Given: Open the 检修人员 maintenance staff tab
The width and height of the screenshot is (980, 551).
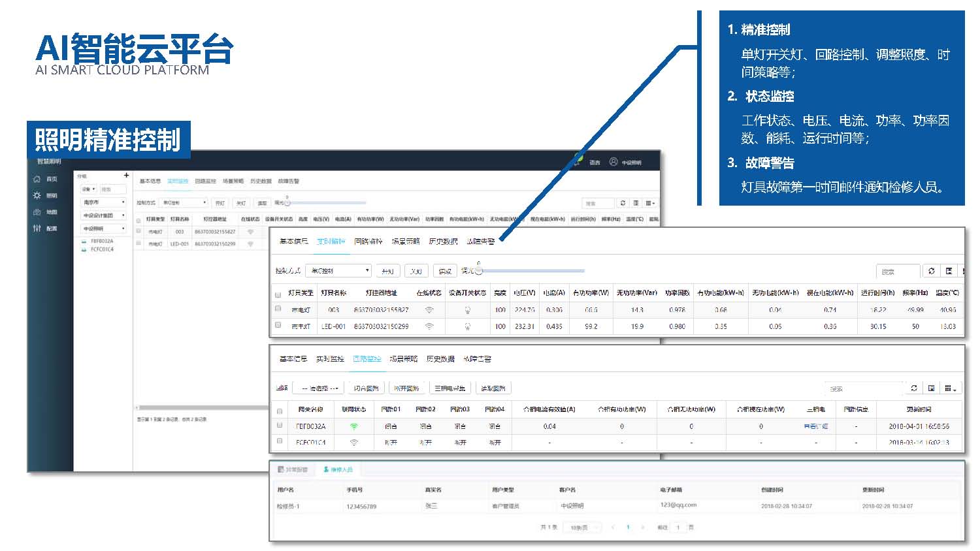Looking at the screenshot, I should pos(337,469).
